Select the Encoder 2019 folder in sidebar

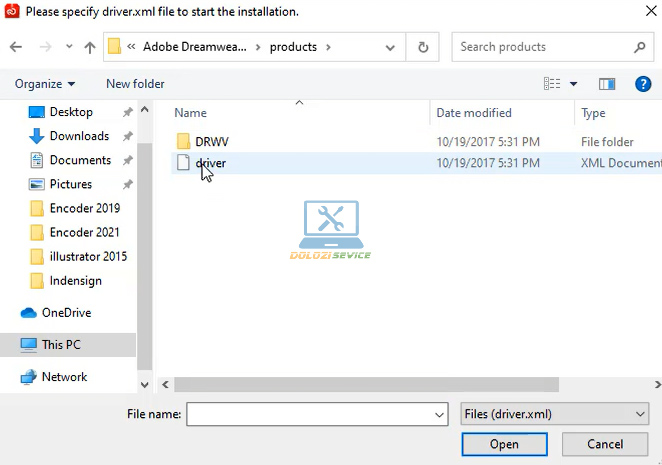(x=84, y=208)
